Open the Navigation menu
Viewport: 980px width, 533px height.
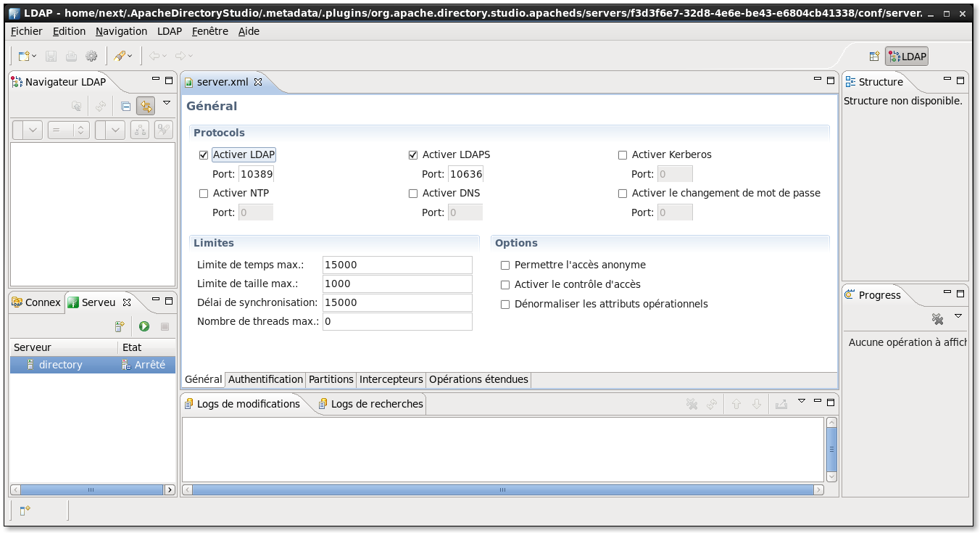point(121,31)
